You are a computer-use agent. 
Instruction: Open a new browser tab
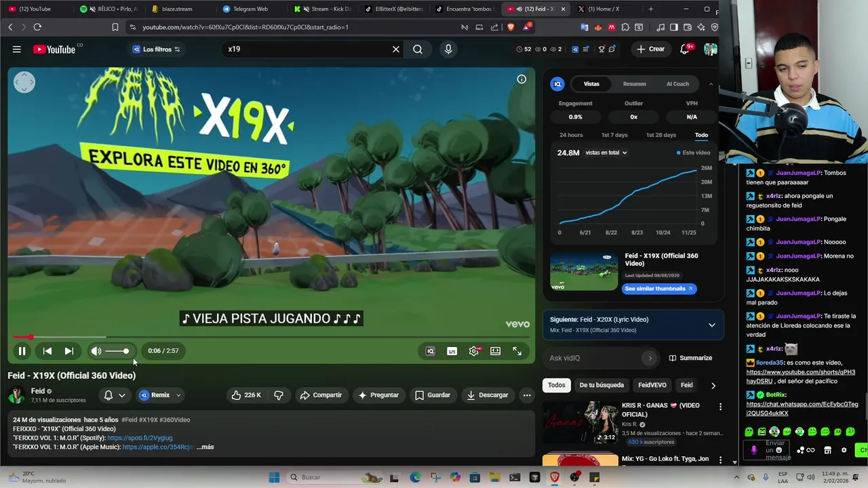[651, 9]
